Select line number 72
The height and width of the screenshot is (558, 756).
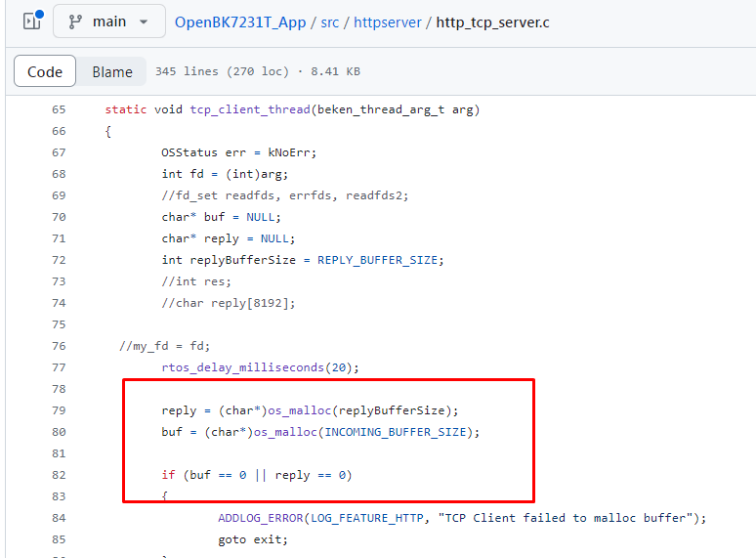tap(59, 260)
